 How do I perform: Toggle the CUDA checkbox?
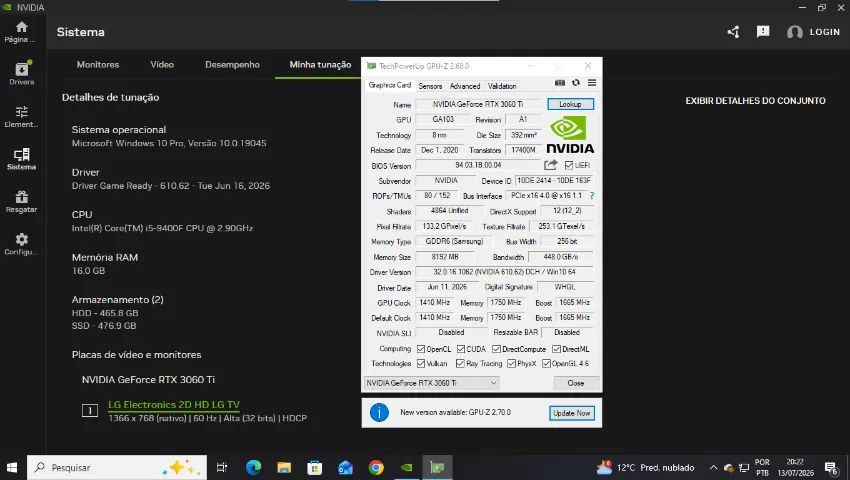[x=461, y=349]
